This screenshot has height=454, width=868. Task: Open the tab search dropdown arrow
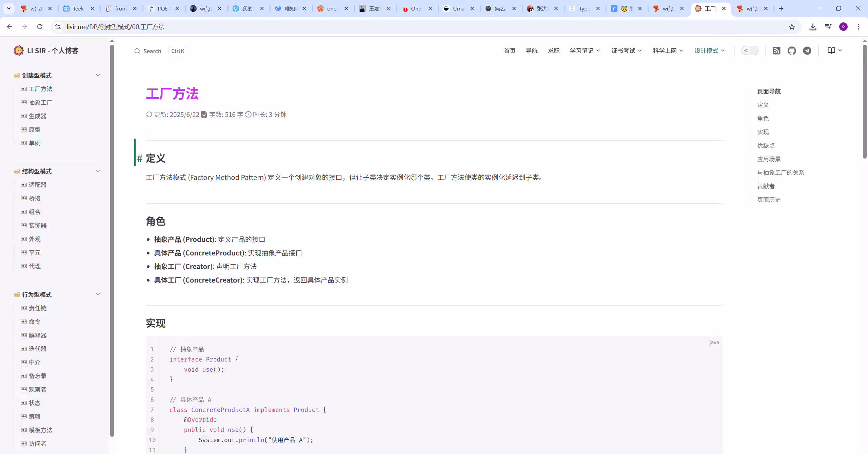click(9, 8)
